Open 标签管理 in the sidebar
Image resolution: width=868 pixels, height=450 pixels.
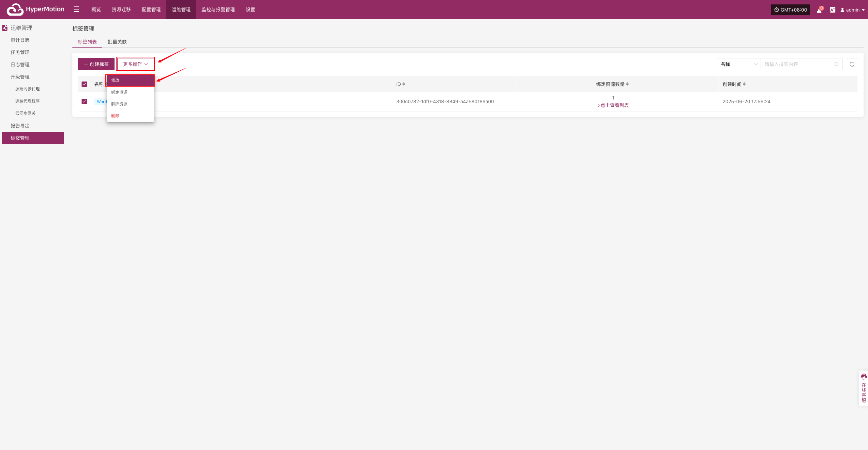(x=33, y=138)
